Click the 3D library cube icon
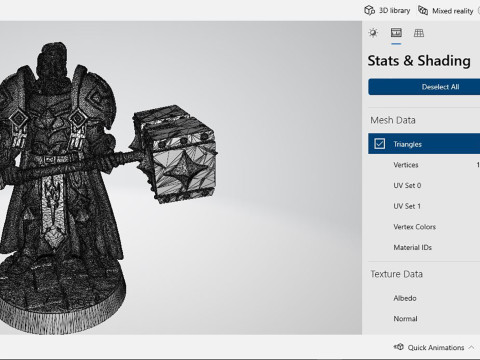The image size is (480, 360). tap(369, 10)
